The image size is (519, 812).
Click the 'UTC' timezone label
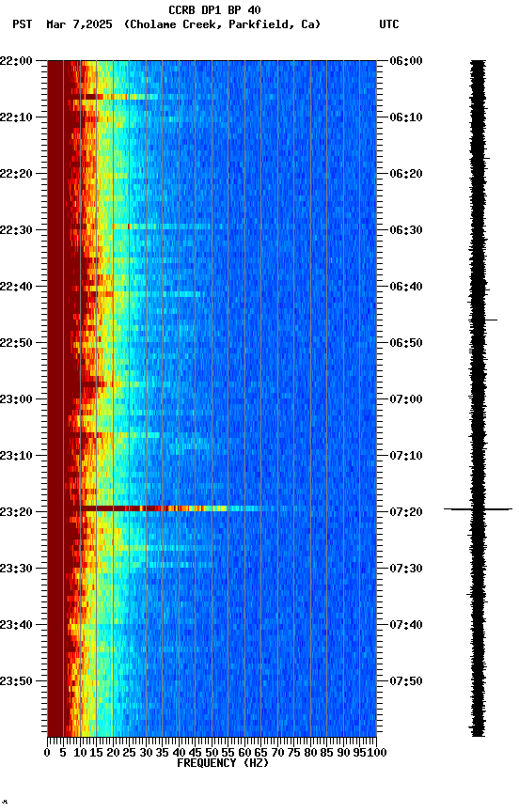tap(389, 24)
